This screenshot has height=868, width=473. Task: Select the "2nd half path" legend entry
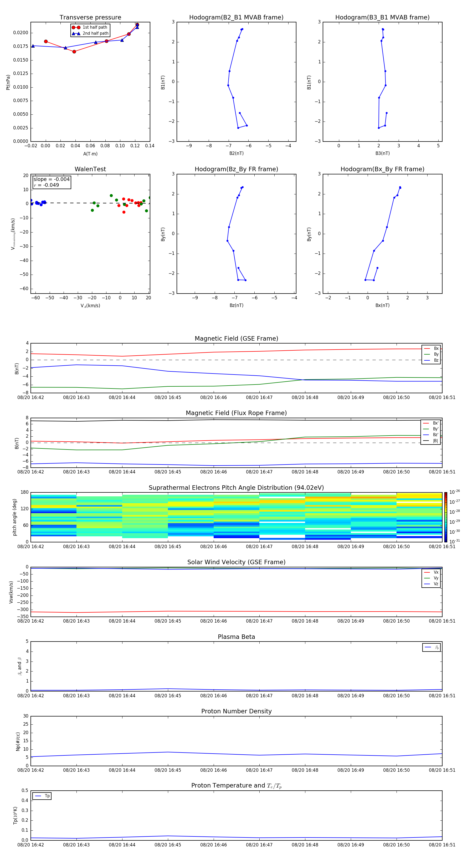point(91,33)
